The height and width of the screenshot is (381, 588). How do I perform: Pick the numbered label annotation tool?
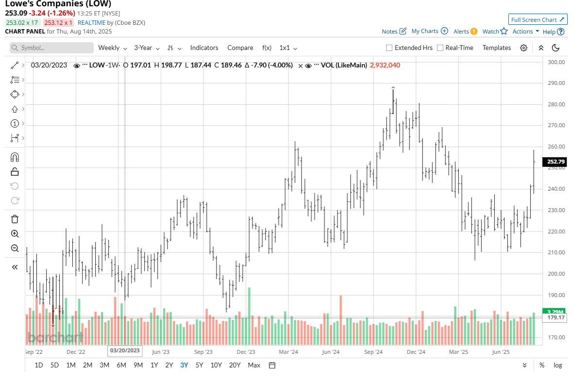click(x=15, y=123)
